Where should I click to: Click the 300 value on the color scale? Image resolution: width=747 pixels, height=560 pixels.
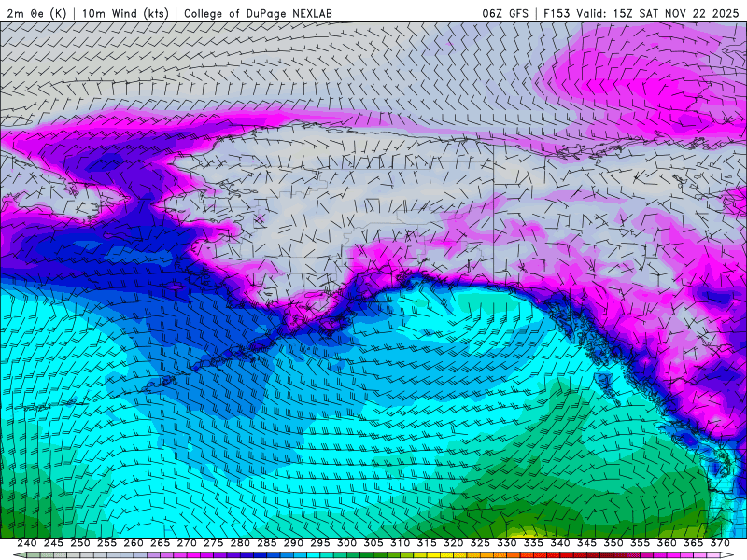tap(346, 543)
